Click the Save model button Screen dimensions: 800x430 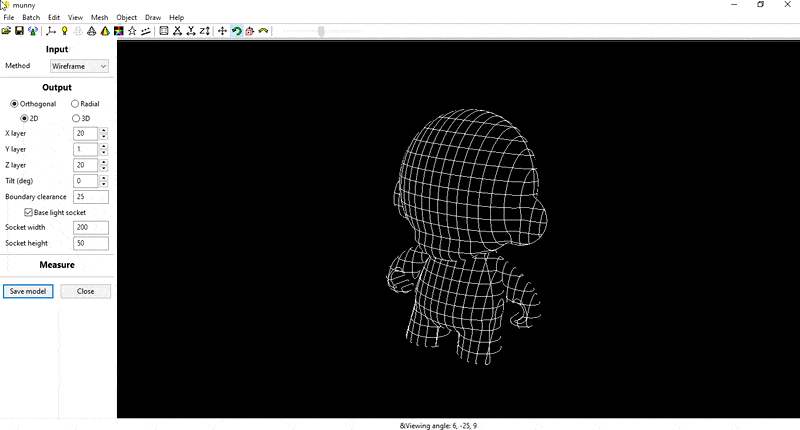click(x=28, y=291)
